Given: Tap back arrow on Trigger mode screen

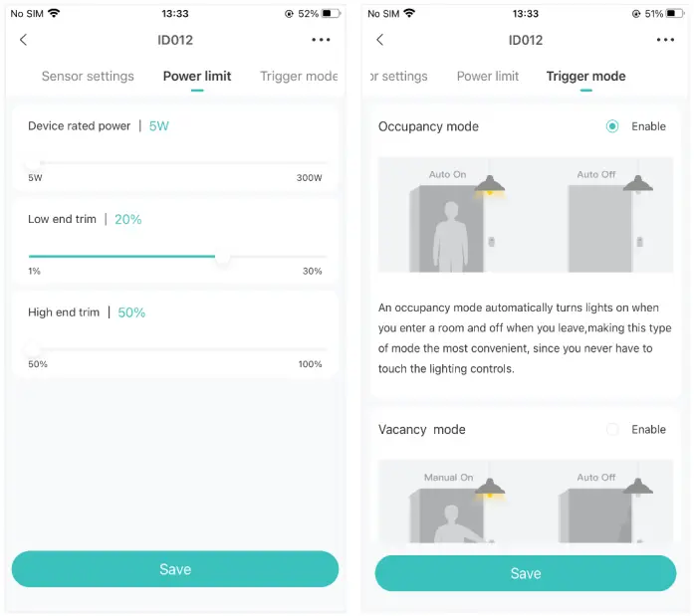Looking at the screenshot, I should 379,40.
